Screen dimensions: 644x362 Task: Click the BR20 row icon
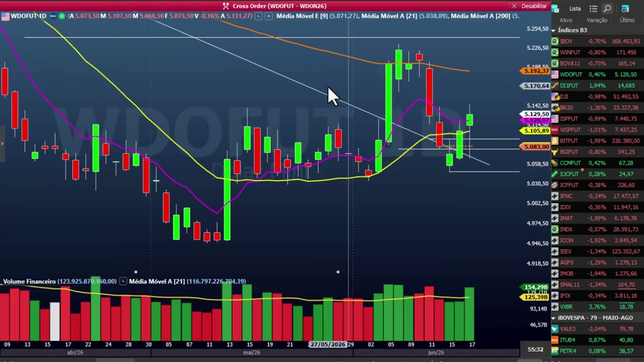(x=554, y=108)
